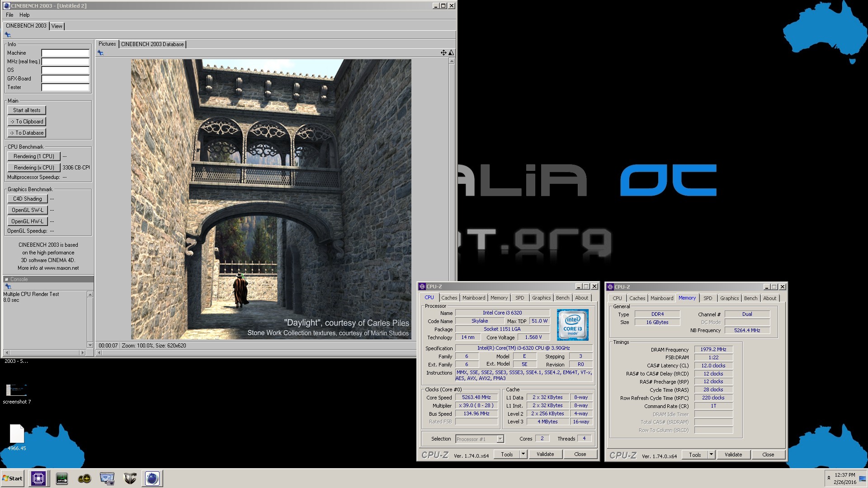Click the Tools button in the CPU-Z Processor window
This screenshot has height=488, width=868.
(507, 454)
